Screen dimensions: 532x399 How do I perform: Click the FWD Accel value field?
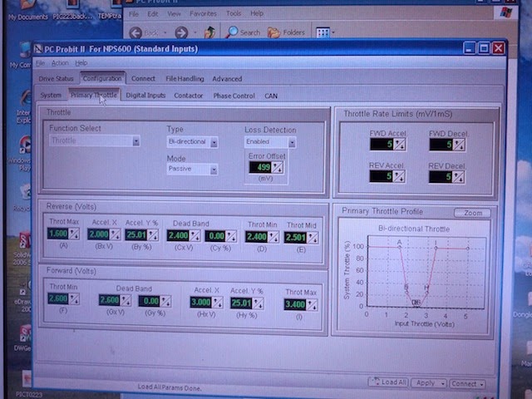(382, 145)
